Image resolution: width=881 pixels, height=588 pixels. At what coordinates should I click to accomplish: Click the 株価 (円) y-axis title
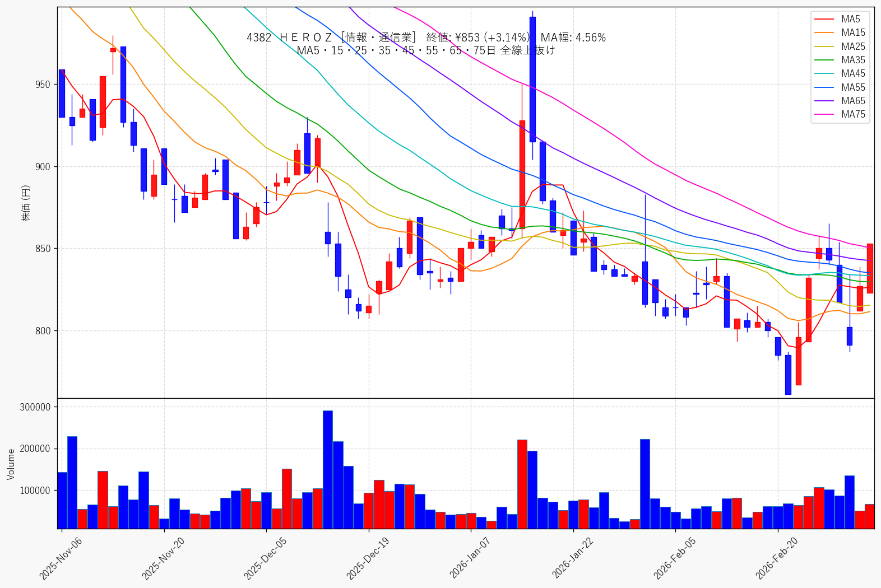[x=26, y=203]
